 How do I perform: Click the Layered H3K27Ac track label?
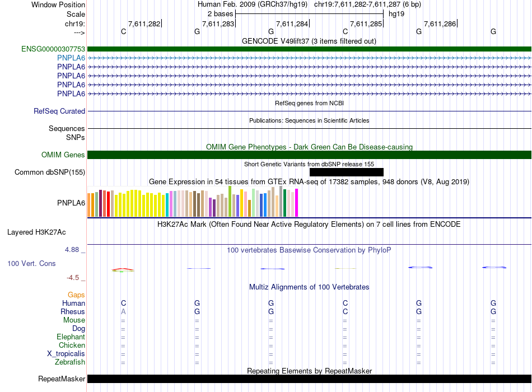click(36, 232)
